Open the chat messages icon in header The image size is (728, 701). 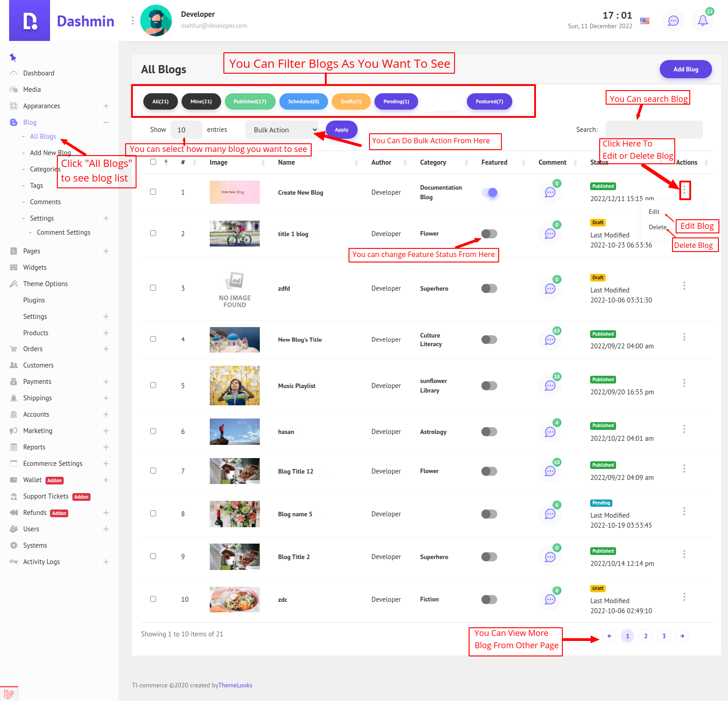(x=673, y=20)
